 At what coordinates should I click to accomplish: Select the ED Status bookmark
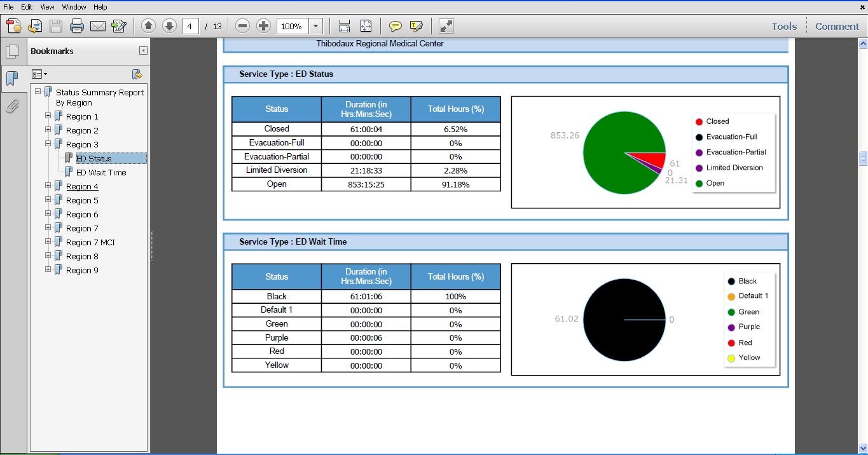click(93, 158)
